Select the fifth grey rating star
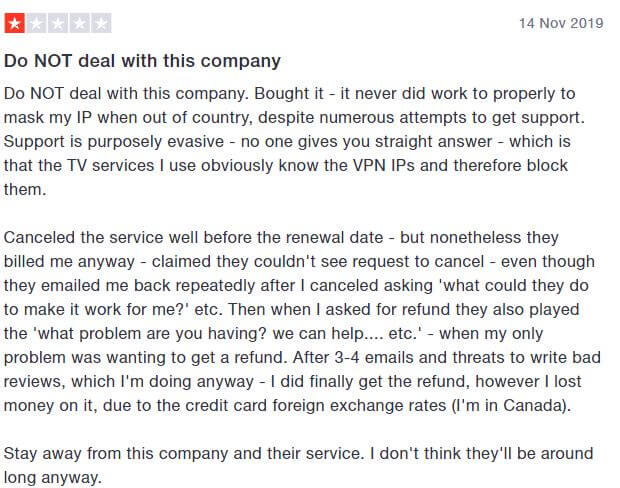The image size is (620, 488). [101, 23]
